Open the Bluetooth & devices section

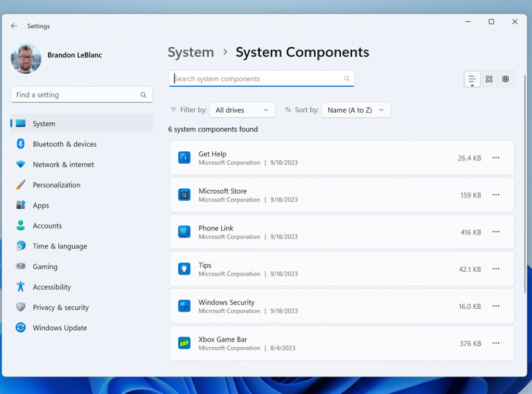point(64,144)
